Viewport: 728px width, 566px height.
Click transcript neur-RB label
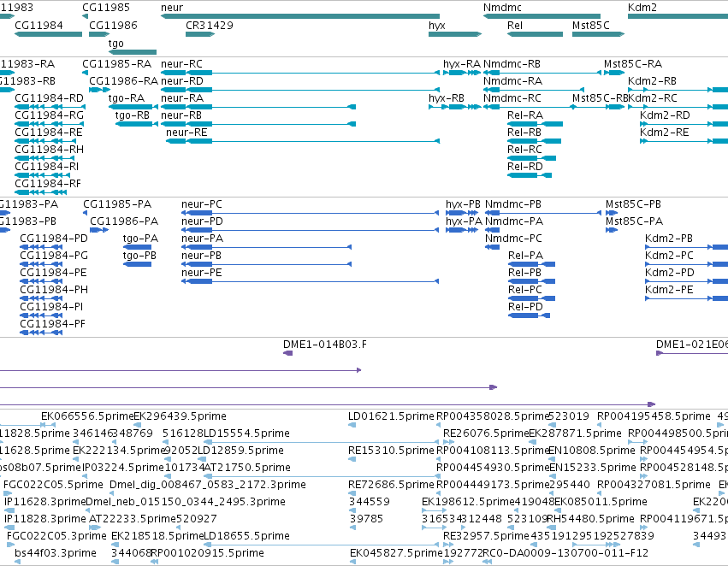(181, 115)
